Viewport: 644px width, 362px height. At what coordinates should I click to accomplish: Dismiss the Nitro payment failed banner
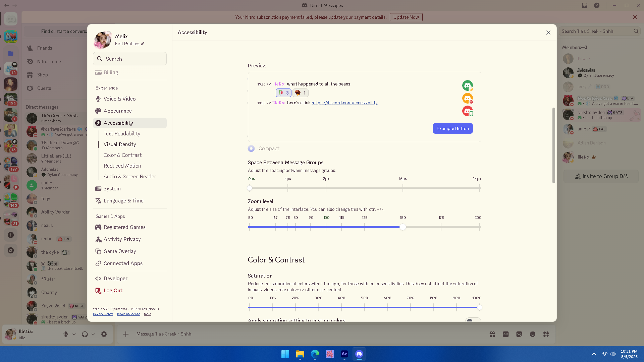click(x=635, y=17)
